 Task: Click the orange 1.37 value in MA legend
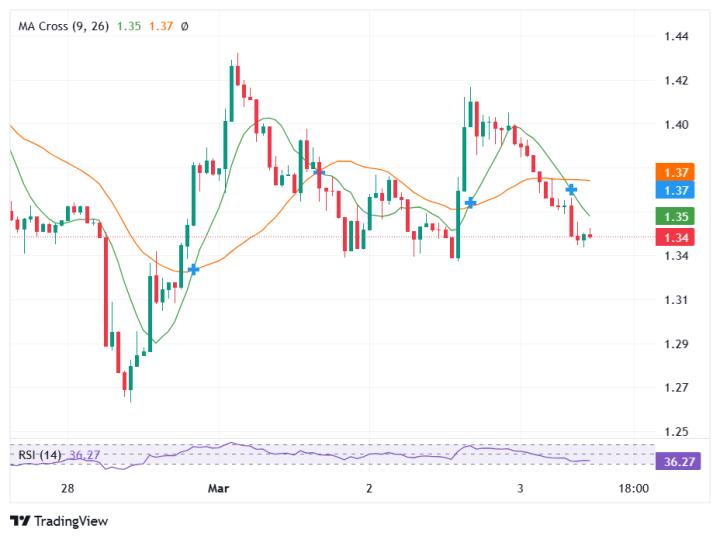click(160, 26)
